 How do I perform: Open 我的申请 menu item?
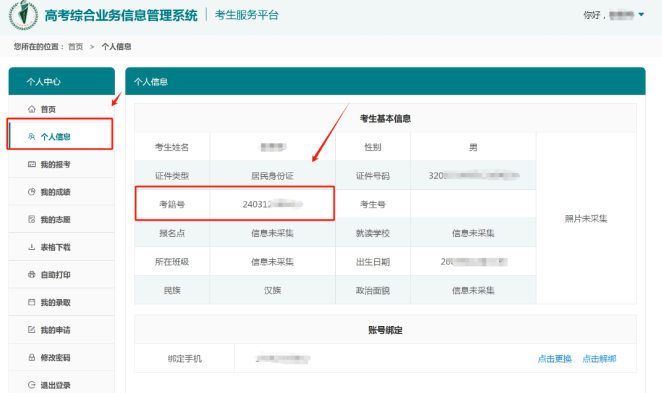pos(61,330)
